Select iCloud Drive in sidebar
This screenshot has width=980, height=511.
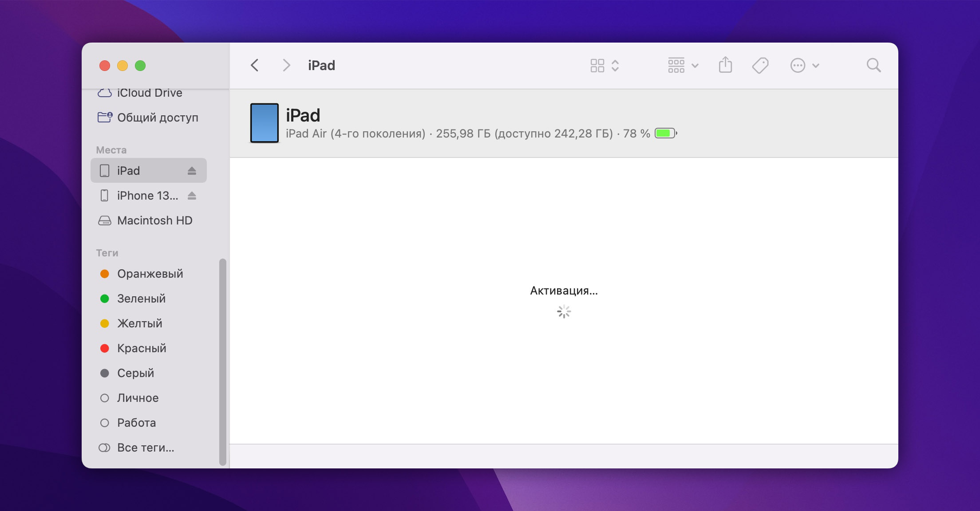pos(149,93)
